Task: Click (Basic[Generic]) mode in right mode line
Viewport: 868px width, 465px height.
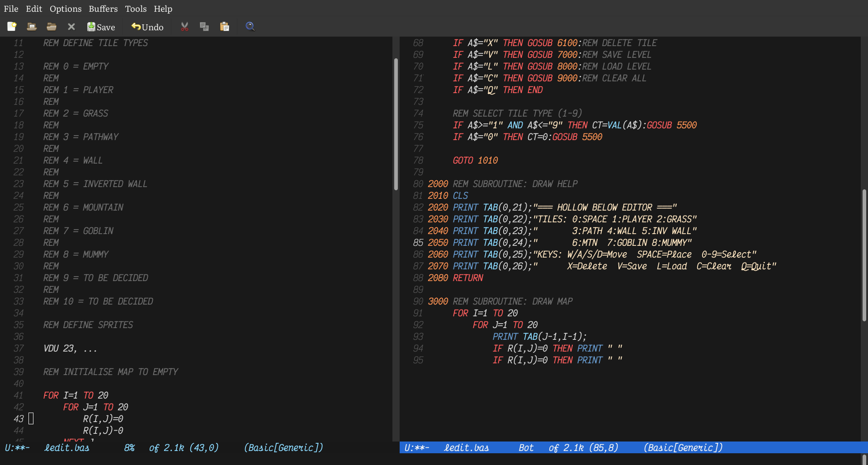Action: point(683,448)
